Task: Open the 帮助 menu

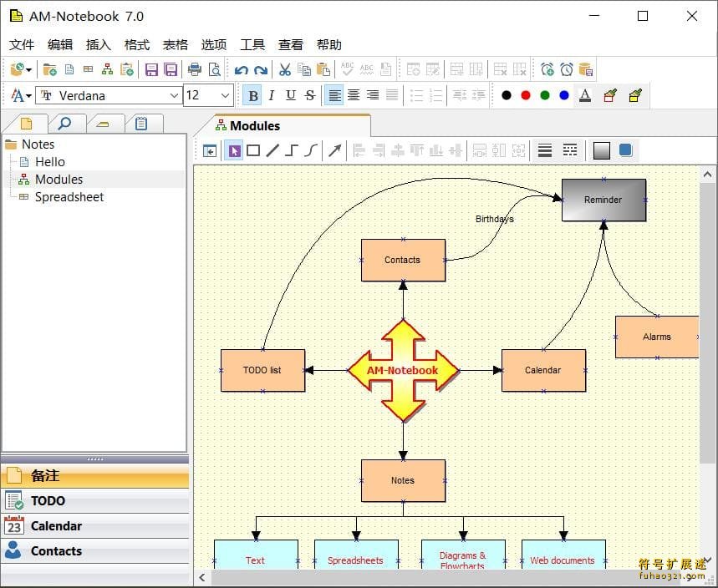Action: pyautogui.click(x=329, y=44)
